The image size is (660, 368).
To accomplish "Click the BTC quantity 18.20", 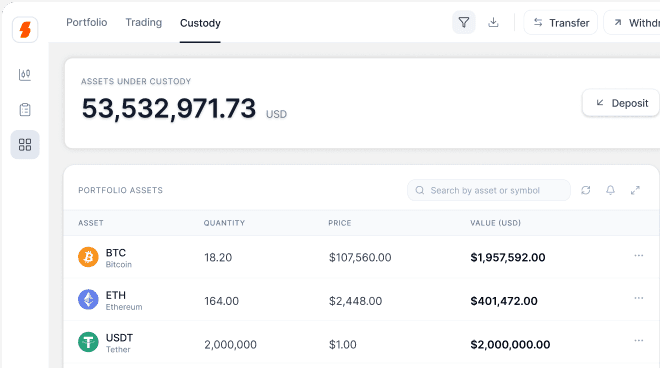I will pyautogui.click(x=218, y=257).
